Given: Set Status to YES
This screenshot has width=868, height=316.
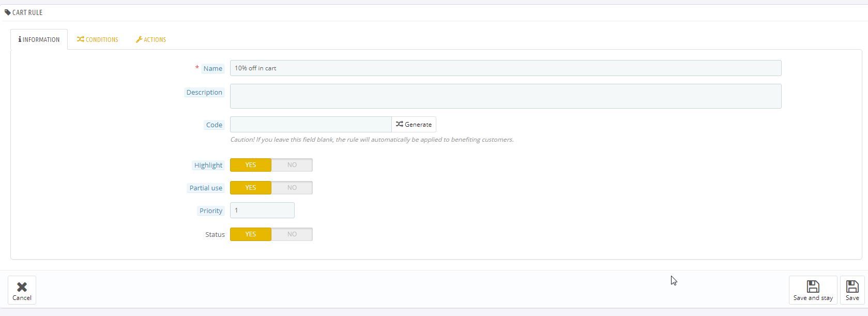Looking at the screenshot, I should pos(251,234).
